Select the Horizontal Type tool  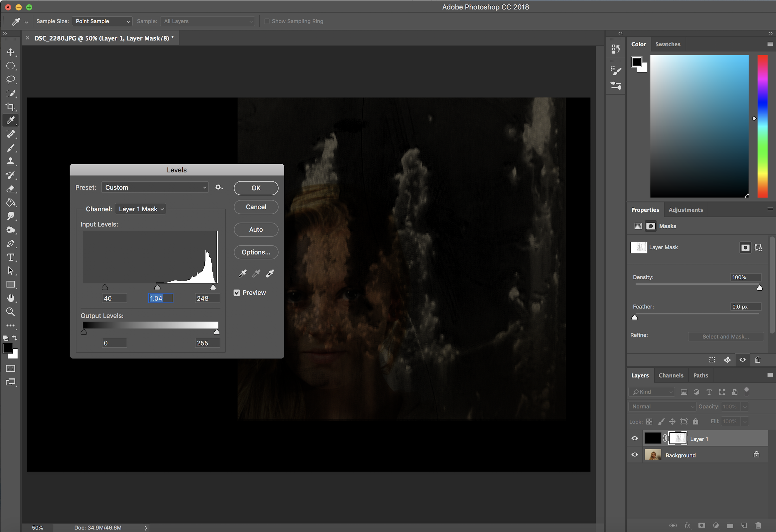pos(10,257)
